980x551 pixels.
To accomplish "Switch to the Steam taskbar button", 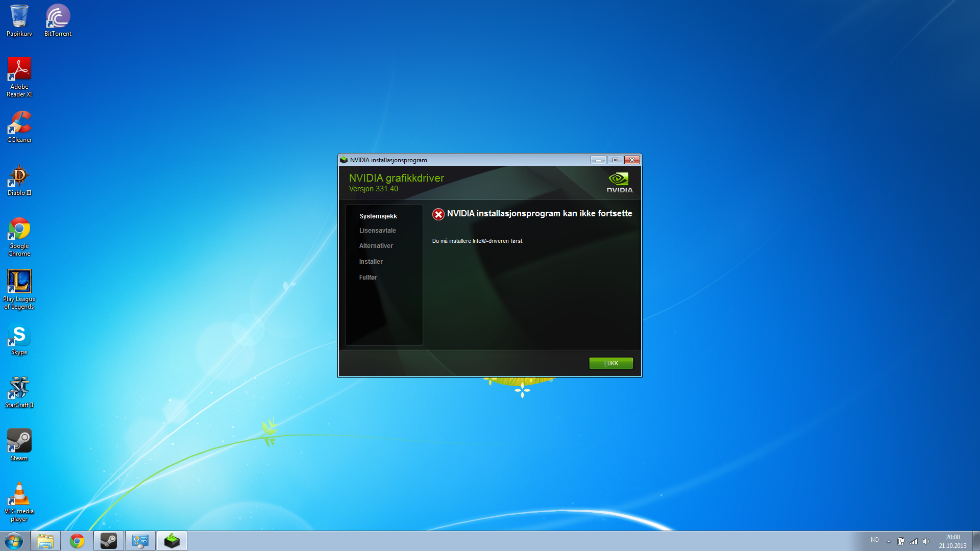I will pyautogui.click(x=109, y=541).
